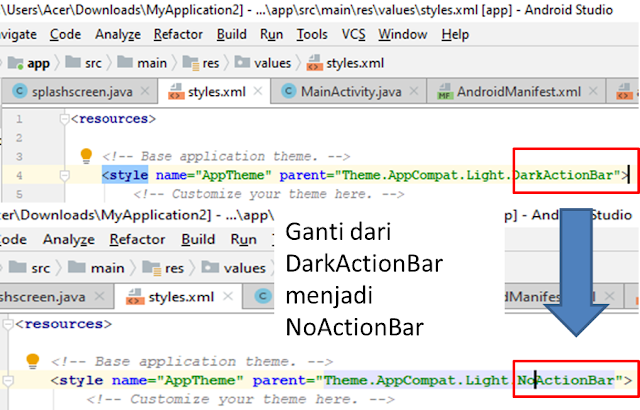Close styles.xml tab in NoActionBar window
The image size is (640, 410).
click(x=228, y=297)
